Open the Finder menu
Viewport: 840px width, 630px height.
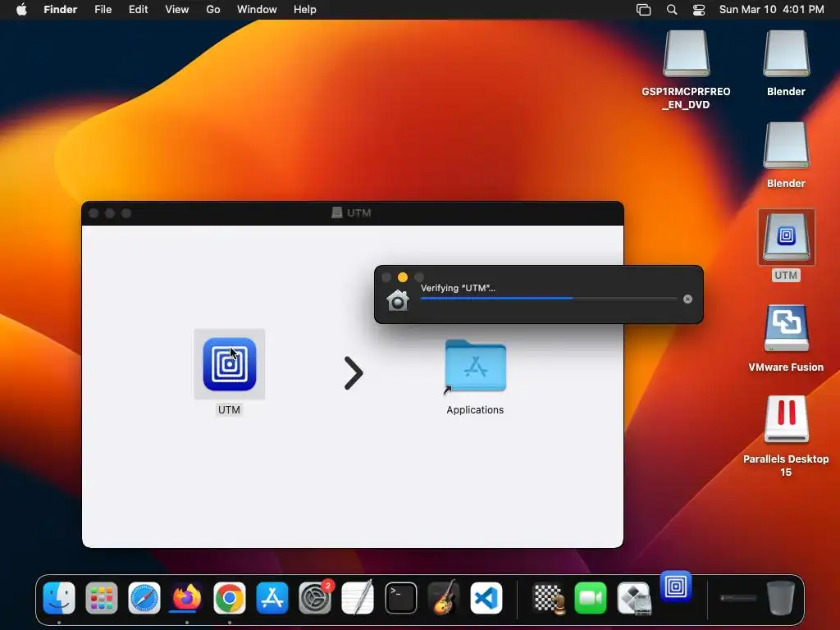[x=60, y=10]
